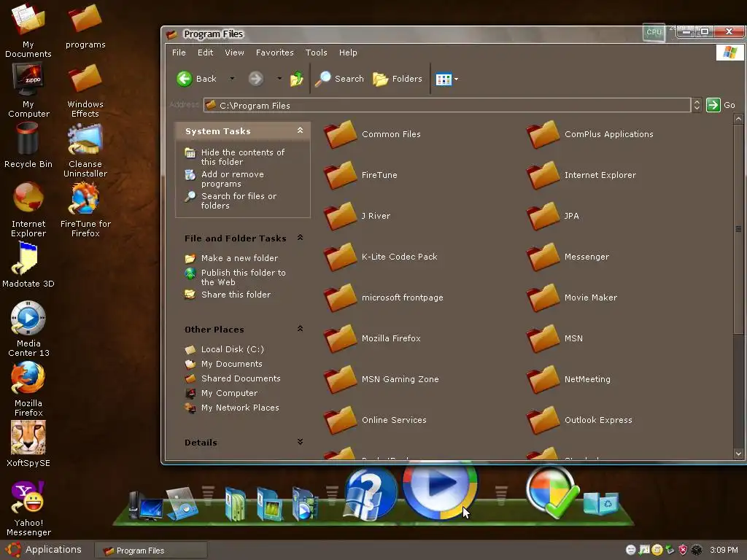The width and height of the screenshot is (747, 560).
Task: Open the Help menu
Action: point(348,52)
